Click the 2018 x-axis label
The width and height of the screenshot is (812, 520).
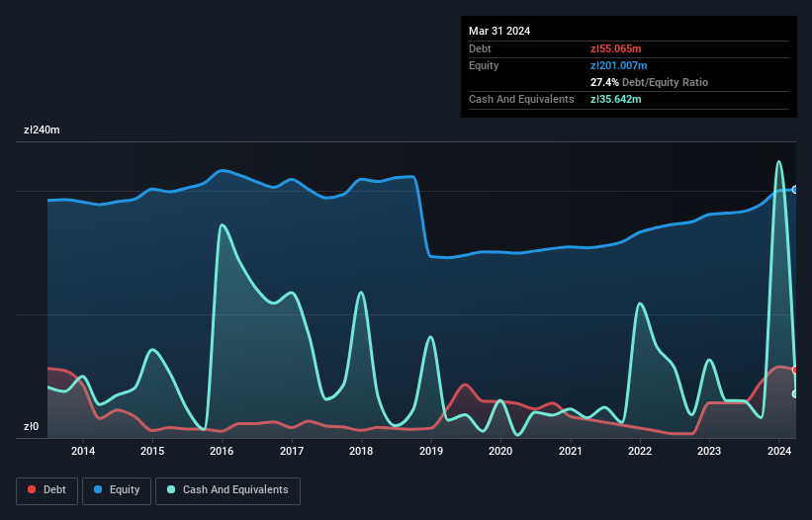point(361,451)
